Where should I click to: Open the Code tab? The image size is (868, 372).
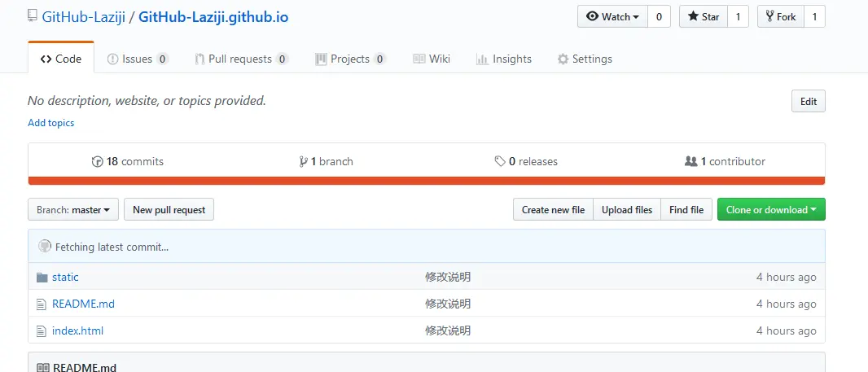click(x=61, y=59)
